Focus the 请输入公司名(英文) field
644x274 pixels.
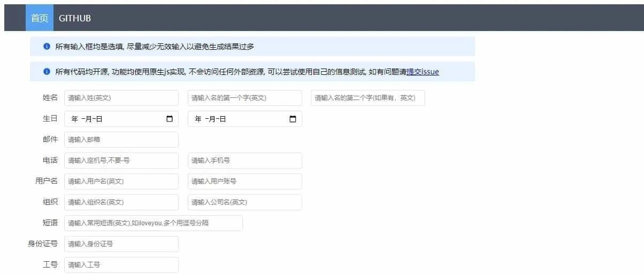pyautogui.click(x=245, y=202)
